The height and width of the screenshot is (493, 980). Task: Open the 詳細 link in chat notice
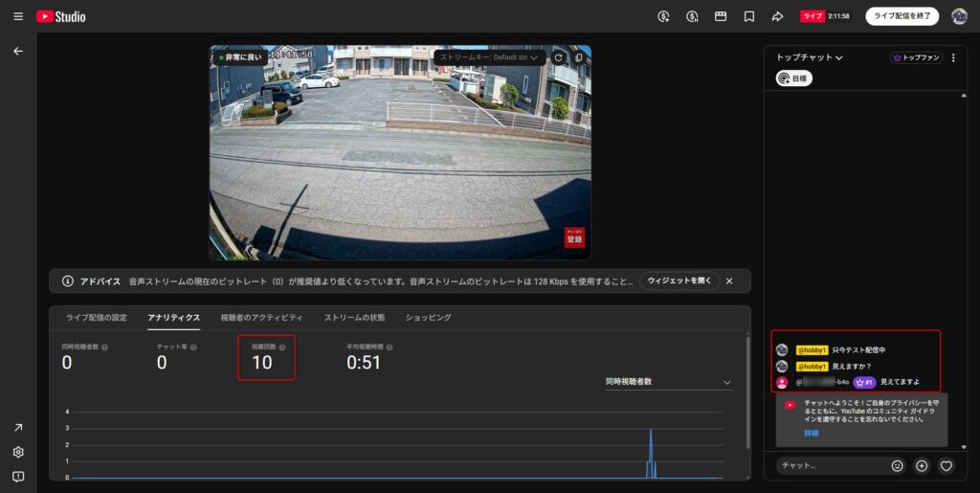tap(812, 433)
